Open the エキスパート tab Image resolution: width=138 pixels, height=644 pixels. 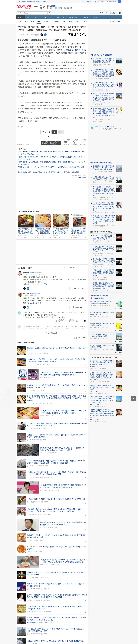click(48, 17)
